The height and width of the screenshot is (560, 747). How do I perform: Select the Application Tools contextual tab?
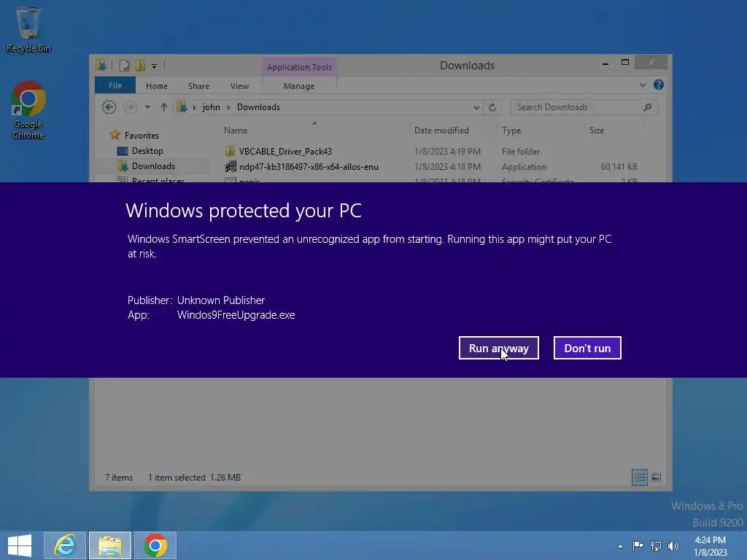(299, 67)
